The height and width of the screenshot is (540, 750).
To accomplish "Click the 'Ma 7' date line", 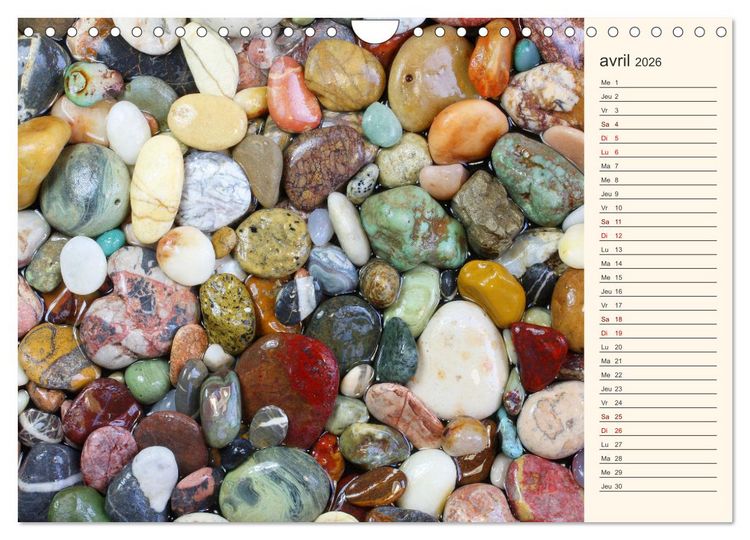I will coord(658,165).
